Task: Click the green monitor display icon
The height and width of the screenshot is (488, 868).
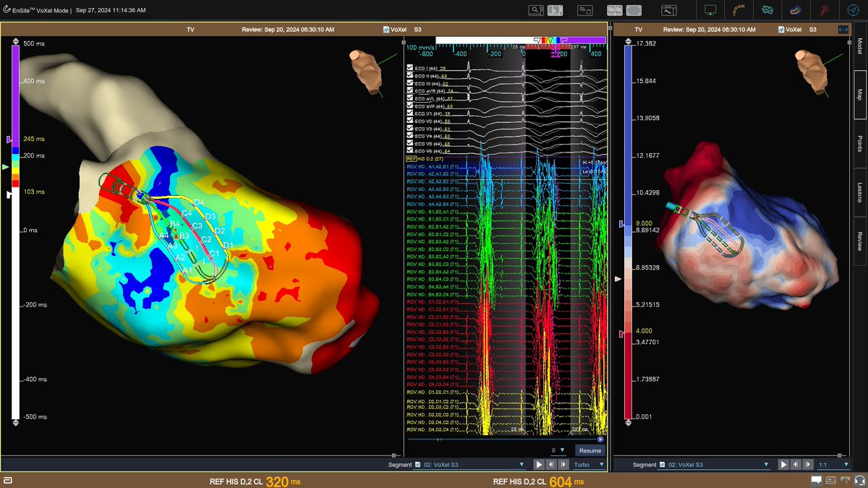Action: pyautogui.click(x=710, y=10)
